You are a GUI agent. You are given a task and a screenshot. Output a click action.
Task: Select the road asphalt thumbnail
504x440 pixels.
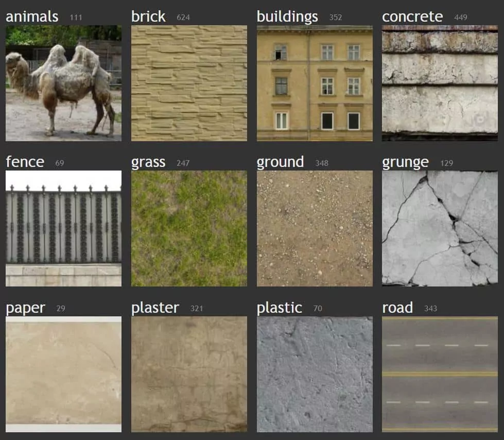440,374
